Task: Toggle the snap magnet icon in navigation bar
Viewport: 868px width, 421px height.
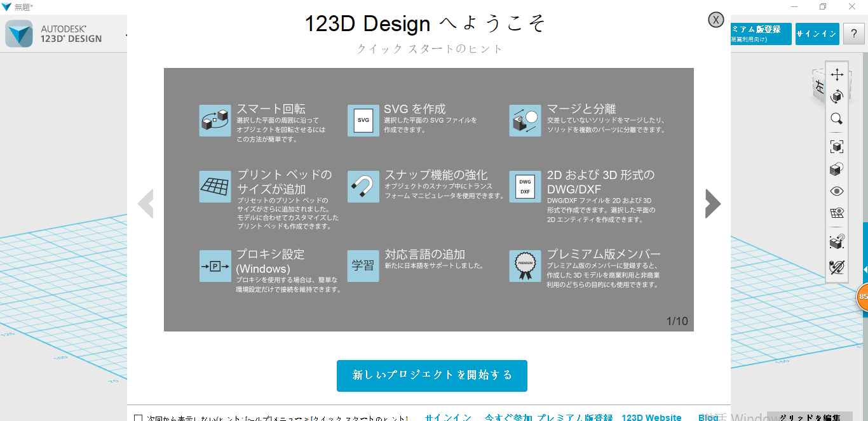Action: tap(837, 242)
